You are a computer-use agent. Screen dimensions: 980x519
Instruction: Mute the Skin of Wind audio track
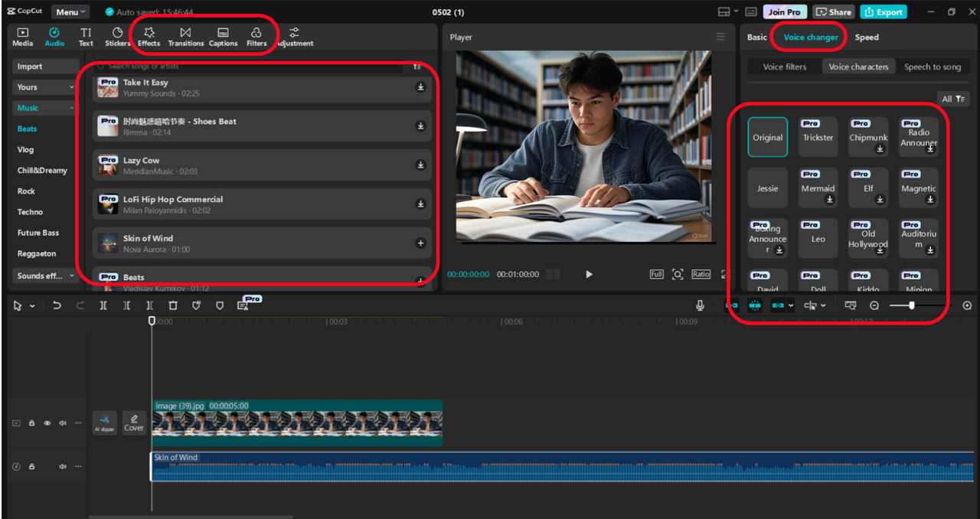tap(63, 466)
